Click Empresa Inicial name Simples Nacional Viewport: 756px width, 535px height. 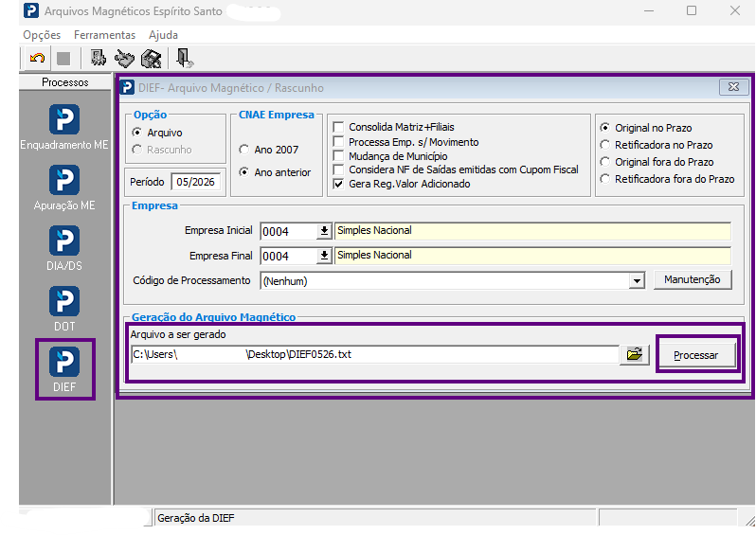(532, 231)
